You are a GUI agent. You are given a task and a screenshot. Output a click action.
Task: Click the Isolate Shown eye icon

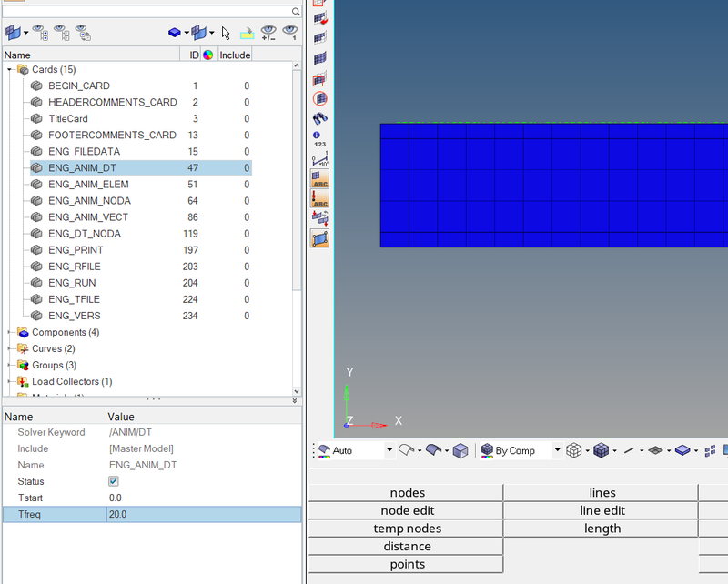pos(289,34)
